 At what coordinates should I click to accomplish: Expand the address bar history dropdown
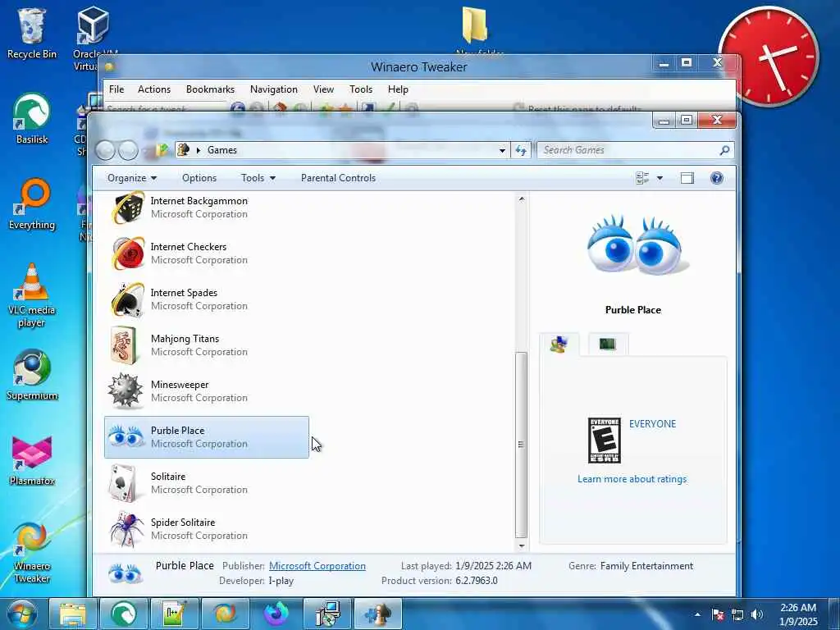[502, 151]
